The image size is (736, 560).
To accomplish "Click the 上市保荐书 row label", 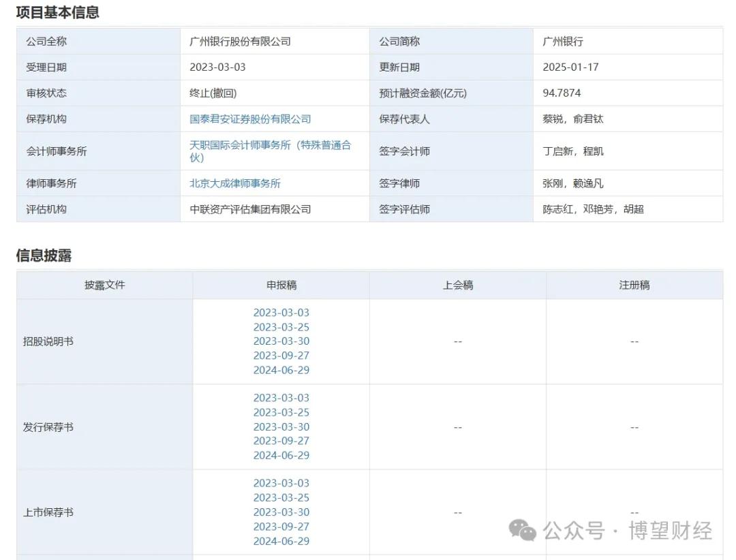I will pyautogui.click(x=48, y=512).
